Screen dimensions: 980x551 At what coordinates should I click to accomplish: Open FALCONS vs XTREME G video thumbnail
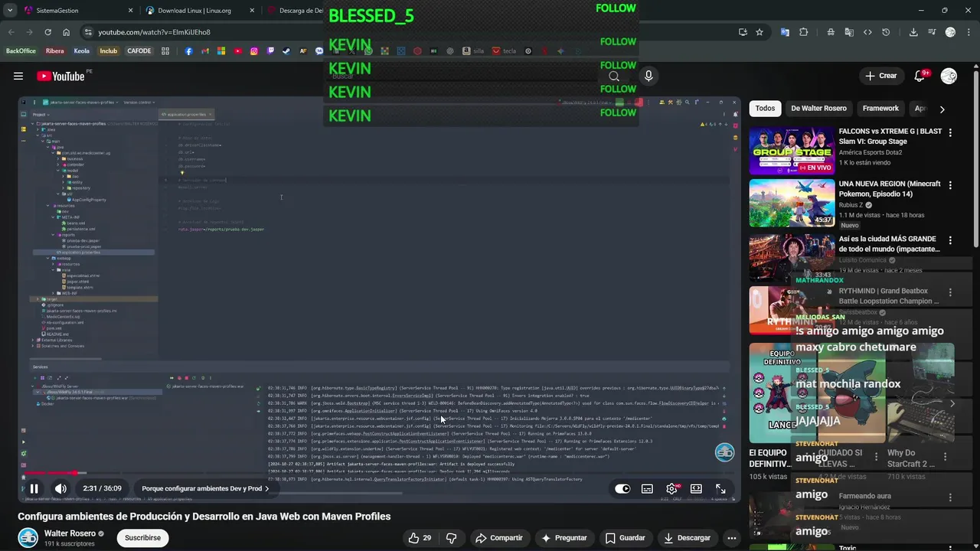point(792,151)
